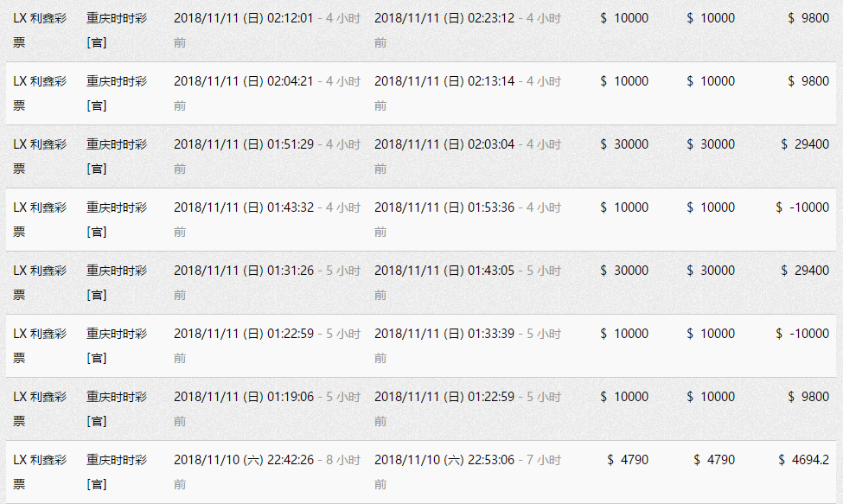The height and width of the screenshot is (504, 843).
Task: Select the 02:03:04 end timestamp
Action: click(444, 144)
